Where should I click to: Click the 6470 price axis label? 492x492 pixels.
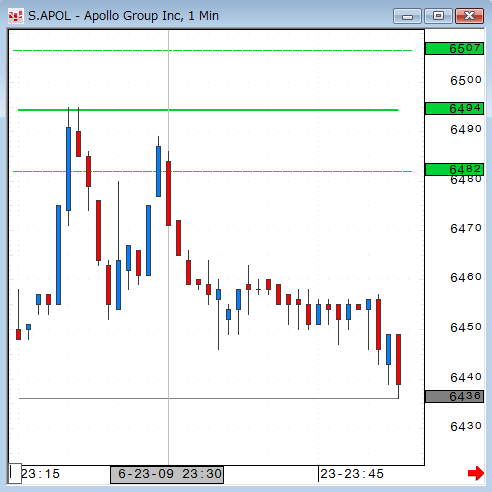point(466,228)
